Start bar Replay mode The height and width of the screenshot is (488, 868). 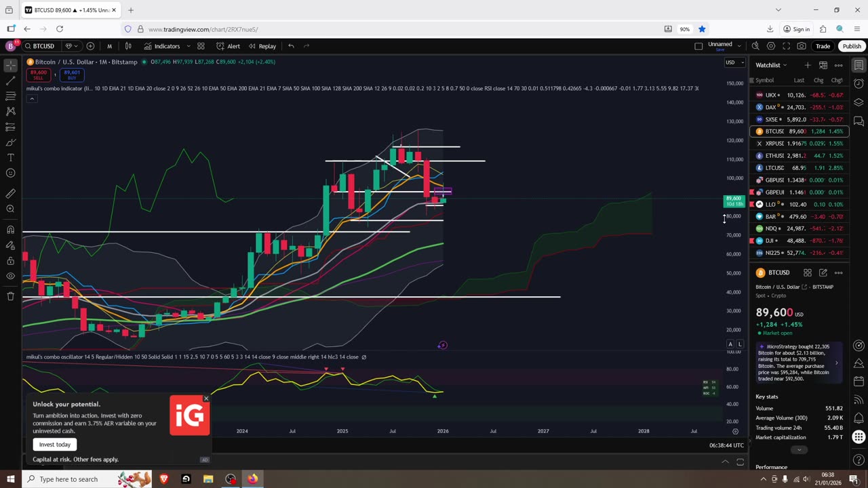pyautogui.click(x=262, y=46)
